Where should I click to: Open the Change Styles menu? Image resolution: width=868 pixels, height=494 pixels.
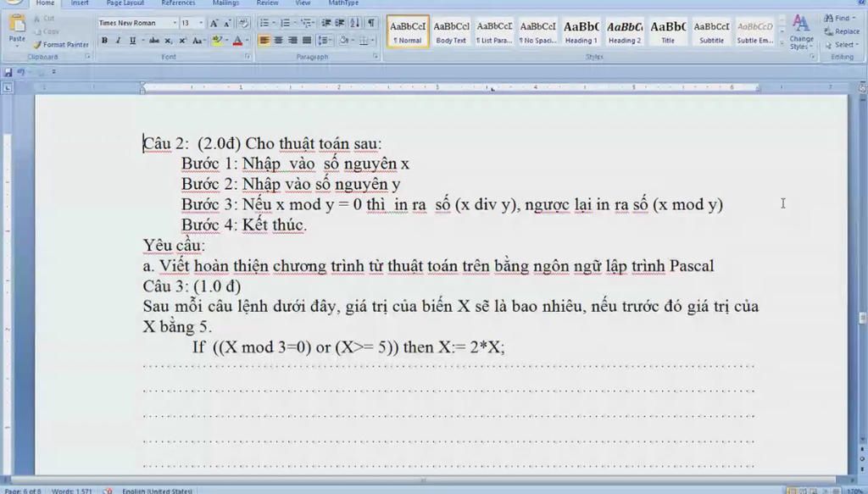(x=801, y=32)
